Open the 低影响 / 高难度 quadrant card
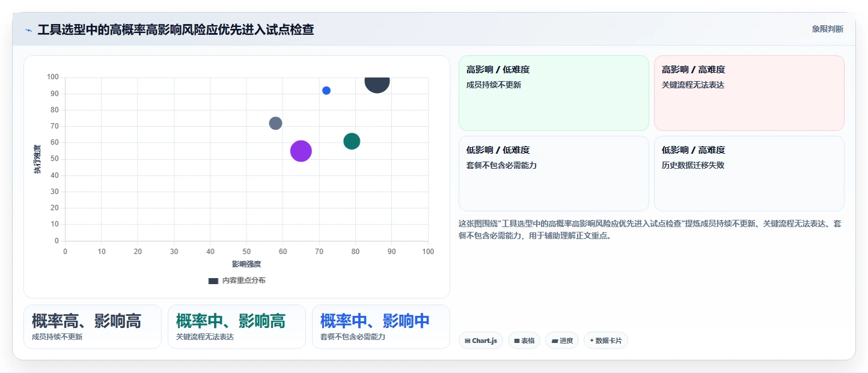868x373 pixels. (x=749, y=174)
